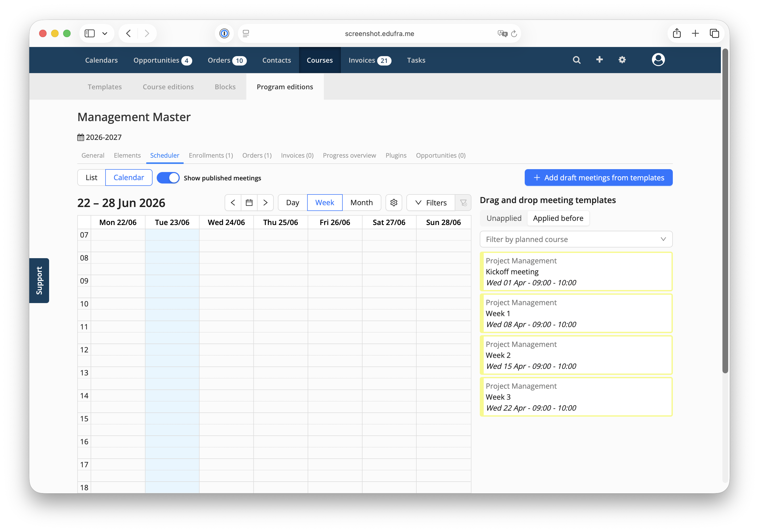Click the Week 3 template card
The height and width of the screenshot is (532, 759).
coord(576,397)
